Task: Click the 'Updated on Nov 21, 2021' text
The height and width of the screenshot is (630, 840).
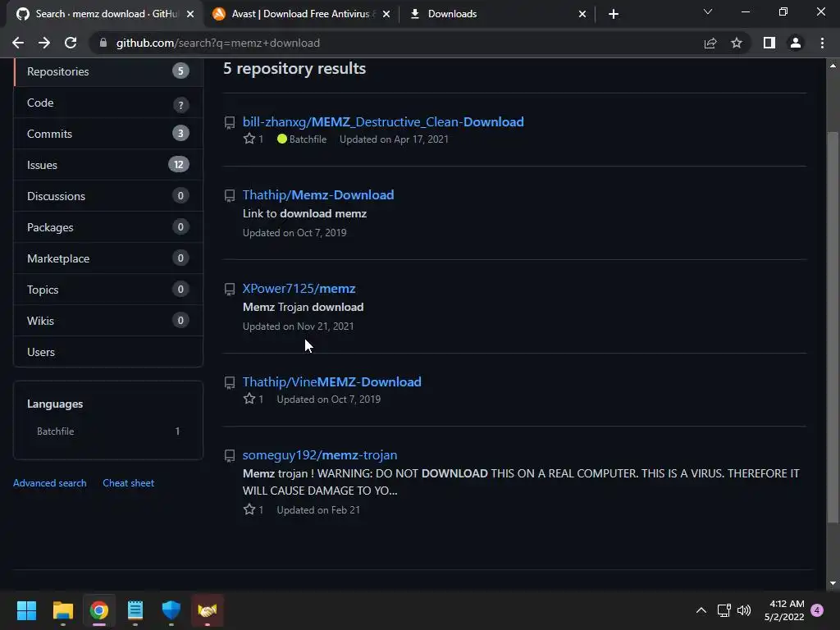Action: pos(298,326)
